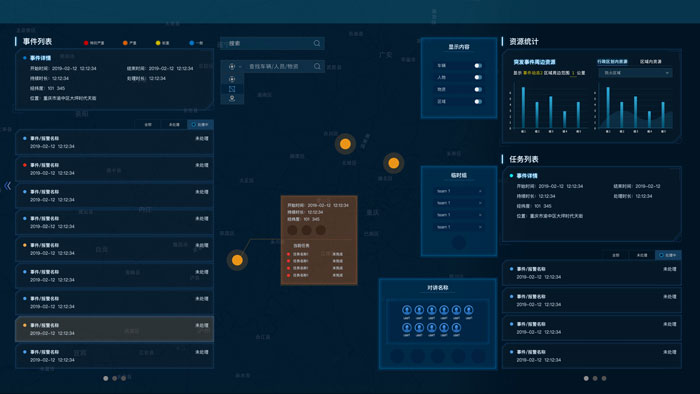Screen dimensions: 700x394
Task: Click the red 特别严重 legend dot
Action: coord(86,43)
